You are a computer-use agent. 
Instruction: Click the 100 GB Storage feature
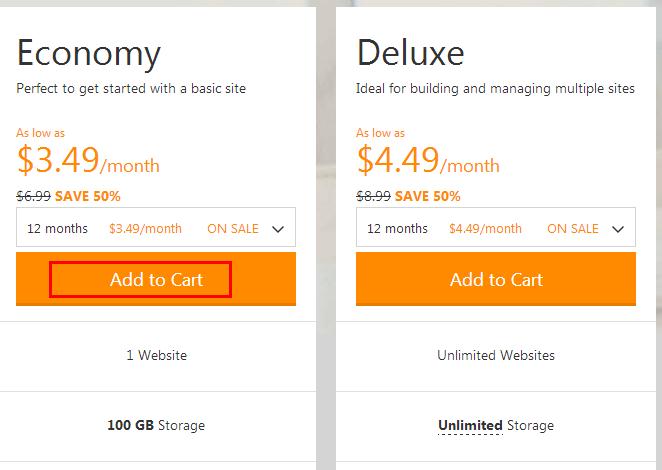[156, 425]
